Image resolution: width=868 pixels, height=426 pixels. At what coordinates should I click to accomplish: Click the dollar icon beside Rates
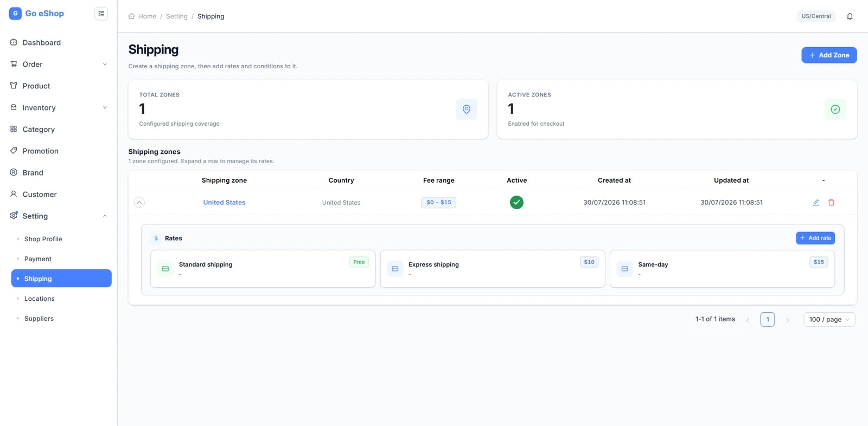click(x=156, y=238)
